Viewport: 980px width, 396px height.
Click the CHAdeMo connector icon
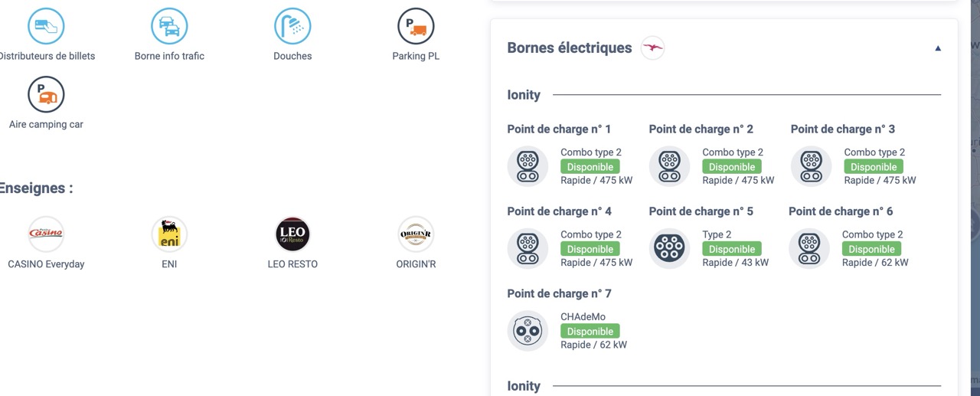528,331
